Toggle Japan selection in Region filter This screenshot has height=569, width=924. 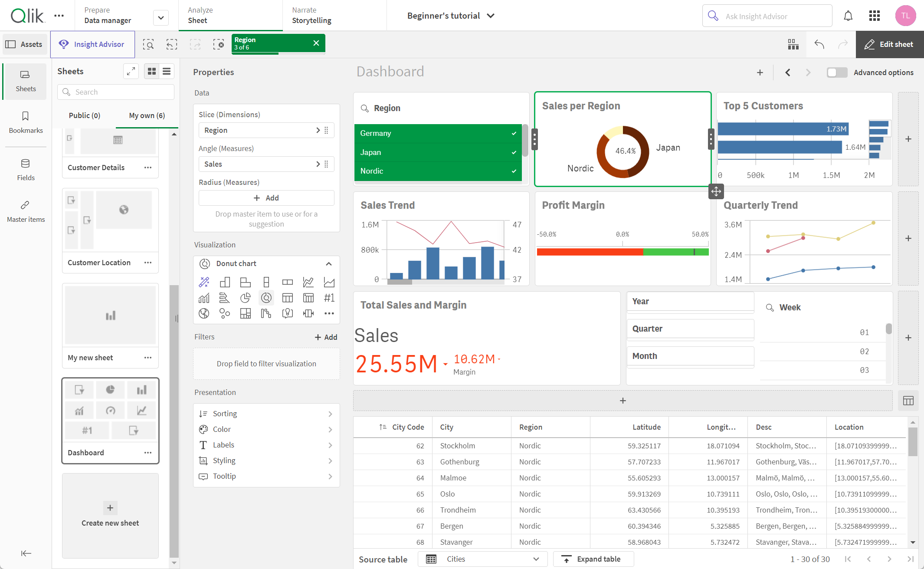coord(439,152)
